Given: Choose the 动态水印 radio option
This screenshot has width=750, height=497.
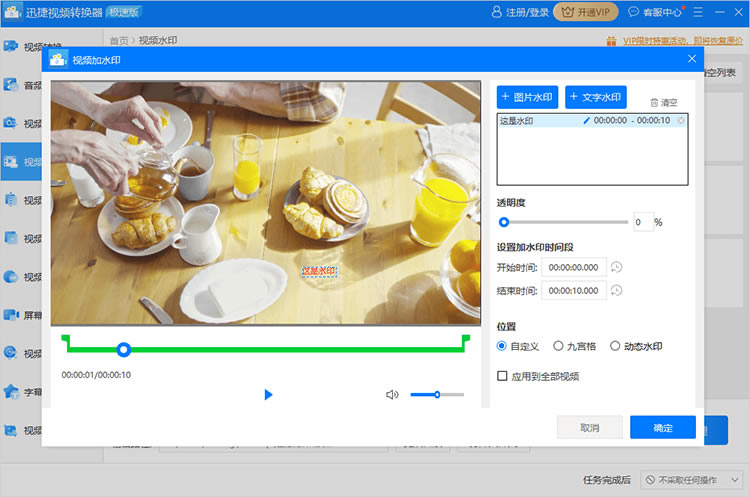Looking at the screenshot, I should click(615, 346).
